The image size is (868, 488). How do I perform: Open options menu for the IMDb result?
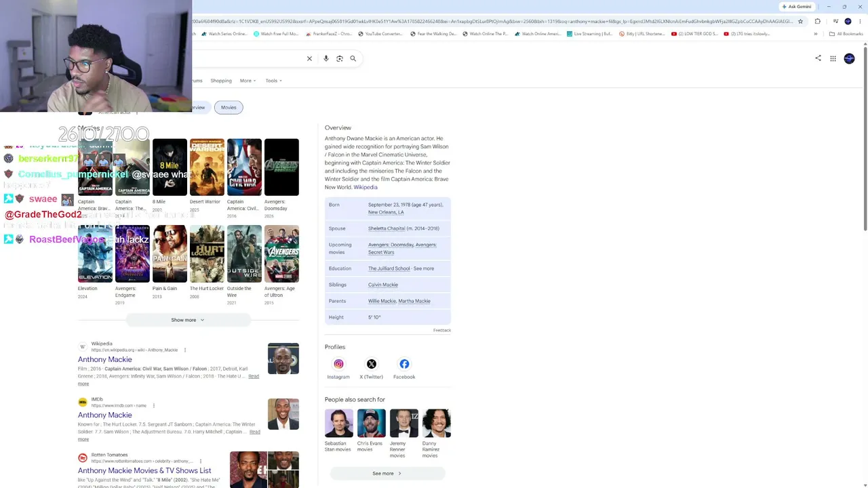tap(153, 405)
